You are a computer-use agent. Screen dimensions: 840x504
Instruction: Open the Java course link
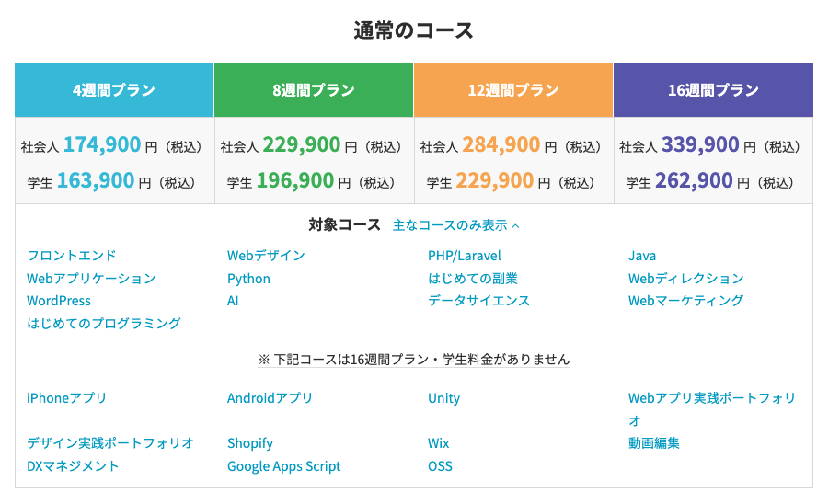pyautogui.click(x=642, y=256)
